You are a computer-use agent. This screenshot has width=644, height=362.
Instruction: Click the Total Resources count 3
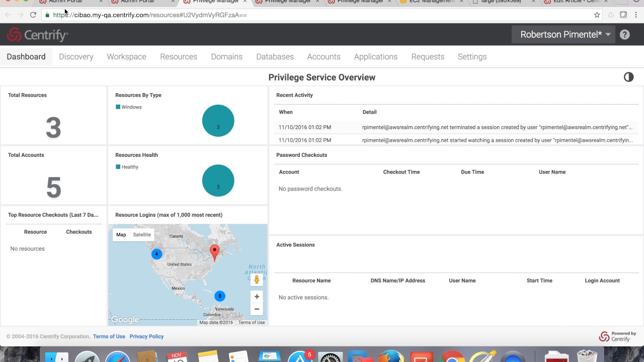coord(53,128)
